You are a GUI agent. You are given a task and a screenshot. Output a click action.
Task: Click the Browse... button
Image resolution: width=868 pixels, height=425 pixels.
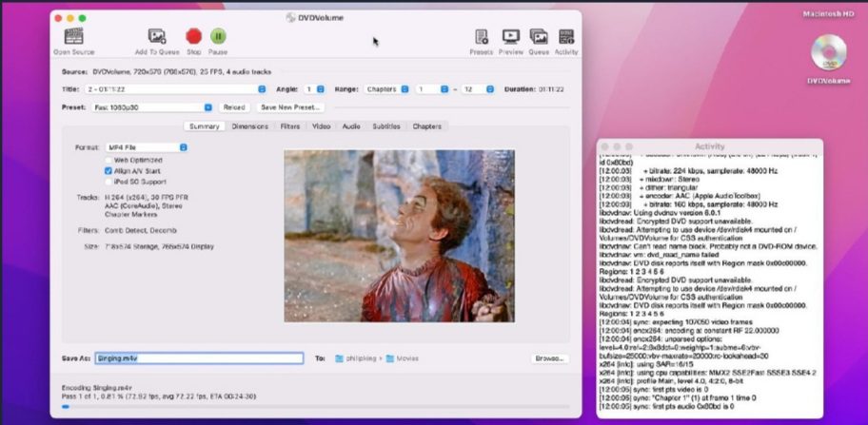(549, 358)
